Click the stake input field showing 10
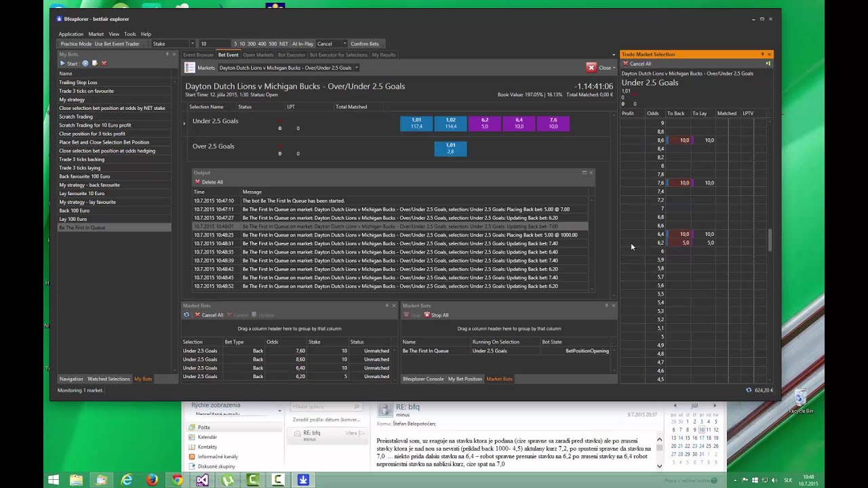The width and height of the screenshot is (868, 488). (x=214, y=44)
